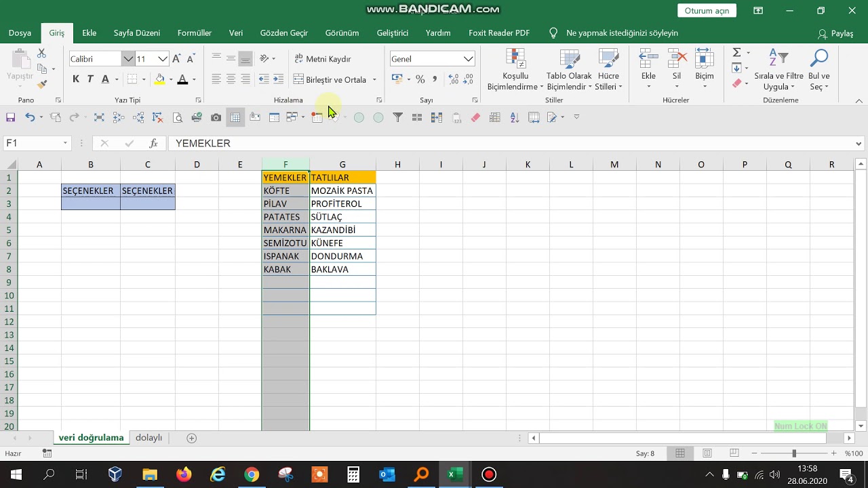Open the font size dropdown
Image resolution: width=868 pixels, height=488 pixels.
click(163, 59)
